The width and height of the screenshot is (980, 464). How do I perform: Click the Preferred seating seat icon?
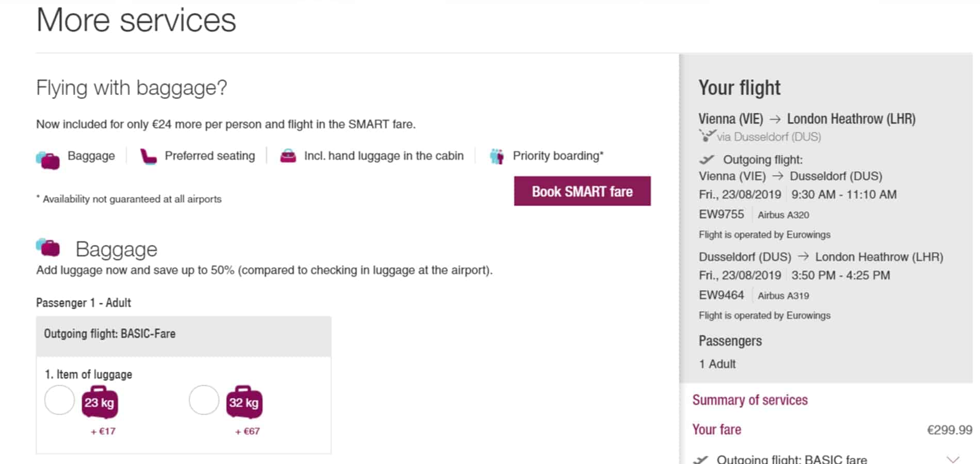click(x=148, y=156)
